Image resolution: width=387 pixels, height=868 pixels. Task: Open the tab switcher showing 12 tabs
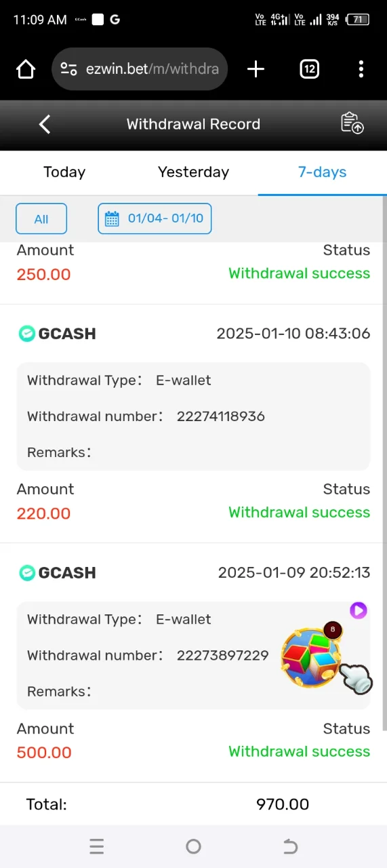pyautogui.click(x=309, y=69)
